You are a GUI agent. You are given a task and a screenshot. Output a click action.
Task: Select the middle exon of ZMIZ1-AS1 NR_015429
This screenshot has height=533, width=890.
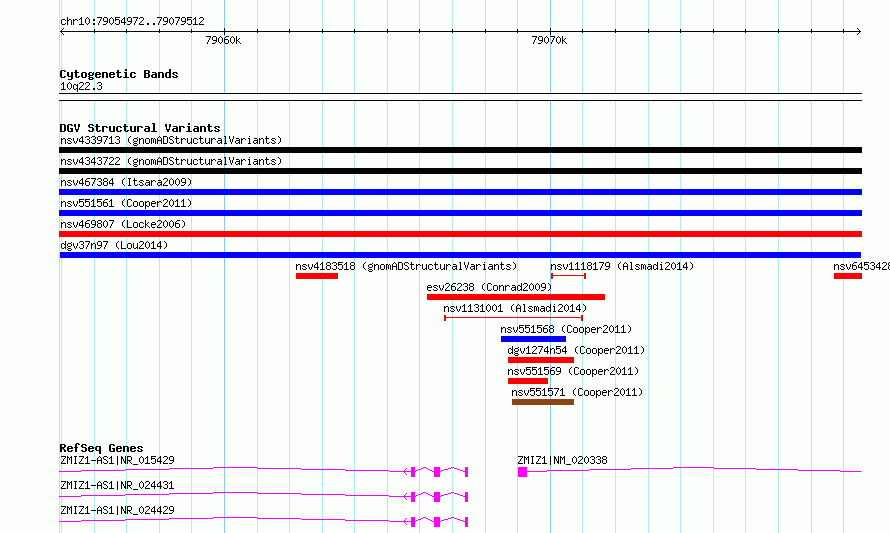(437, 472)
